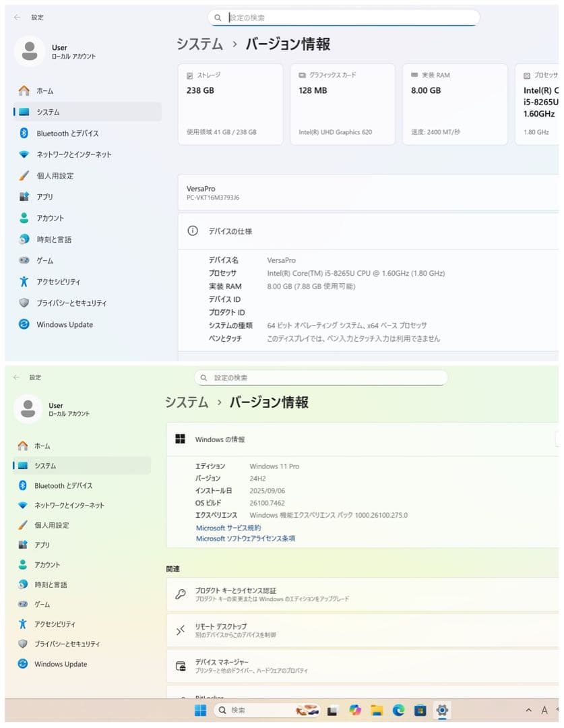Open プロダクト キーとライセンス認証 settings

click(x=364, y=594)
